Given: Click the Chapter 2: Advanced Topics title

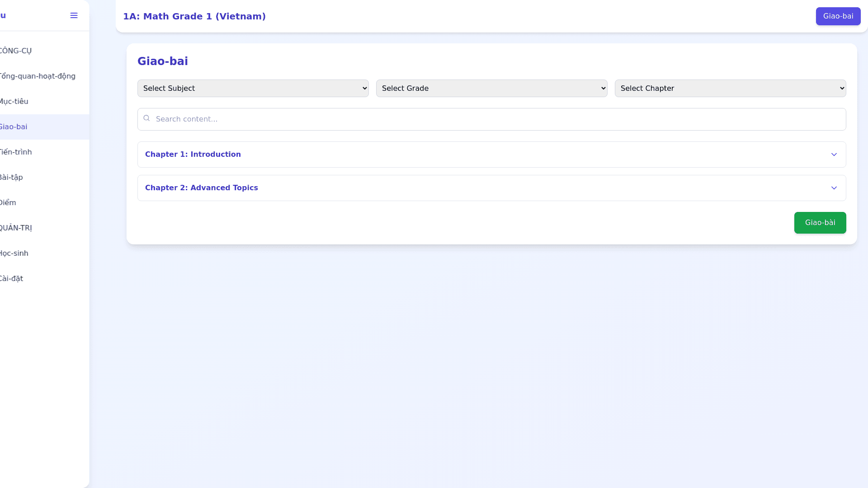Looking at the screenshot, I should click(x=202, y=188).
